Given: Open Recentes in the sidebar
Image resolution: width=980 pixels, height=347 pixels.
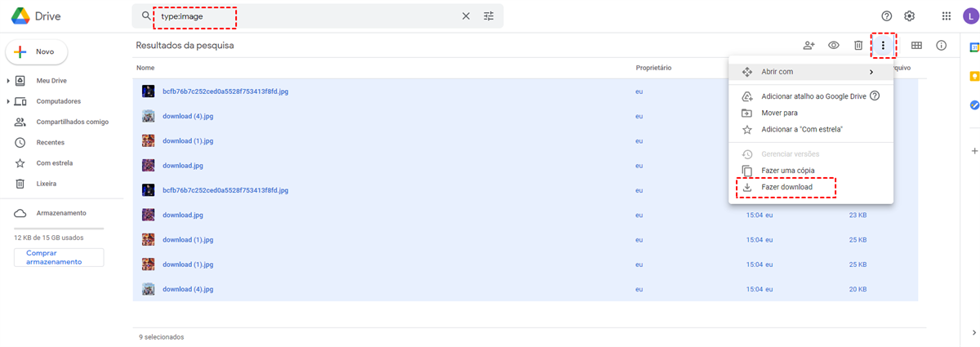Looking at the screenshot, I should (51, 142).
